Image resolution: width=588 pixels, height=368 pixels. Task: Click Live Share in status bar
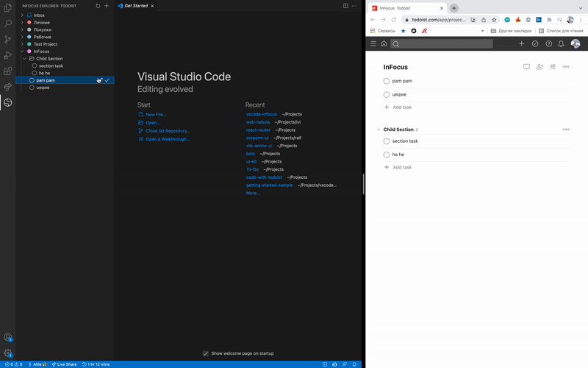(64, 364)
